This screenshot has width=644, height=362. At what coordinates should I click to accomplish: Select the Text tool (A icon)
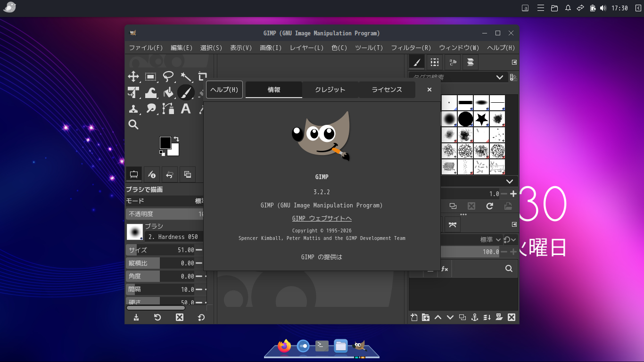pyautogui.click(x=186, y=109)
